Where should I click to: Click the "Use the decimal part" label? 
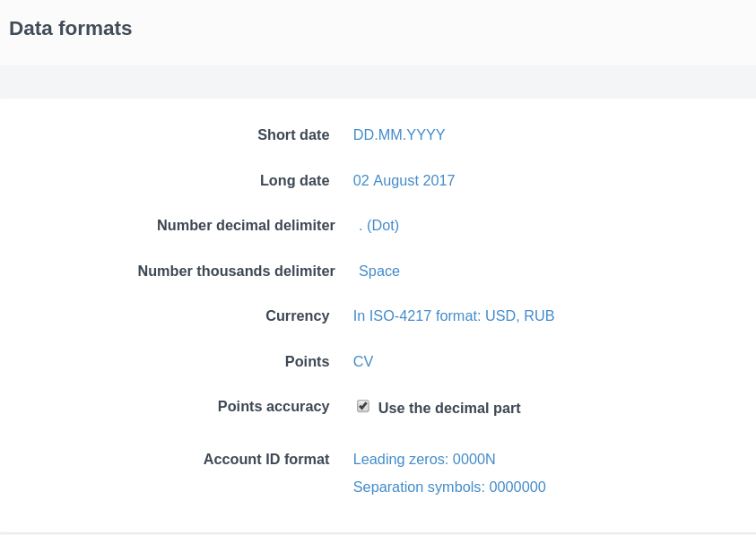point(449,409)
